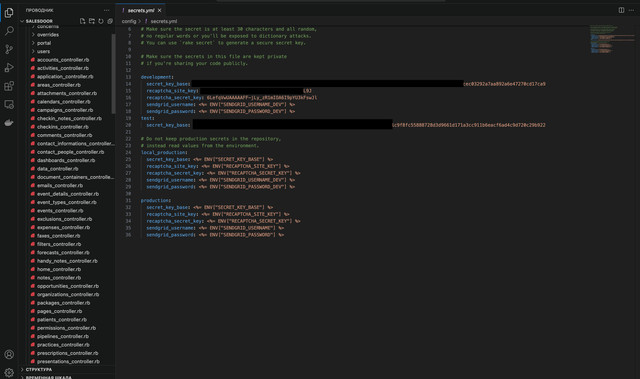
Task: Open opportunities_controller.rb file
Action: pos(68,286)
